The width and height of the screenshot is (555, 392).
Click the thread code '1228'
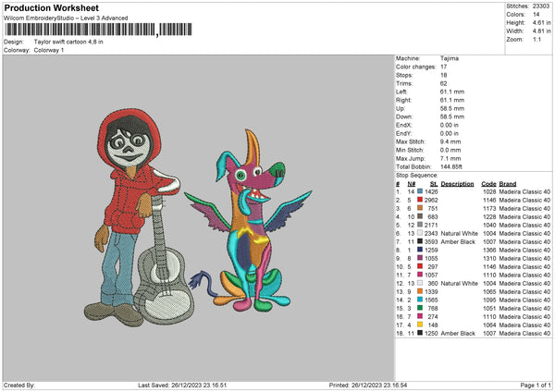[489, 216]
